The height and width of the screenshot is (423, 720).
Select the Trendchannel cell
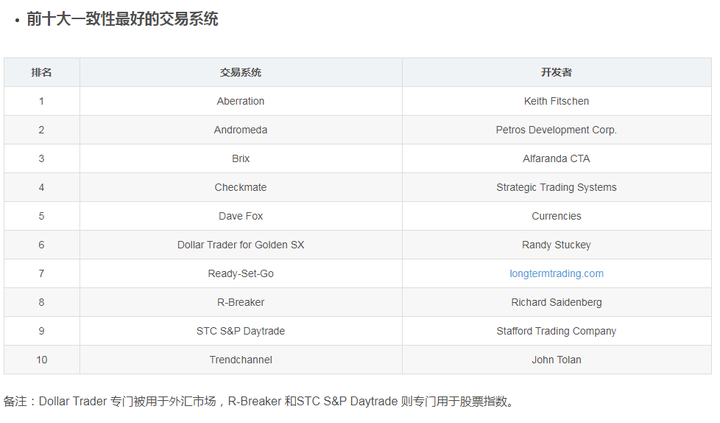[241, 360]
